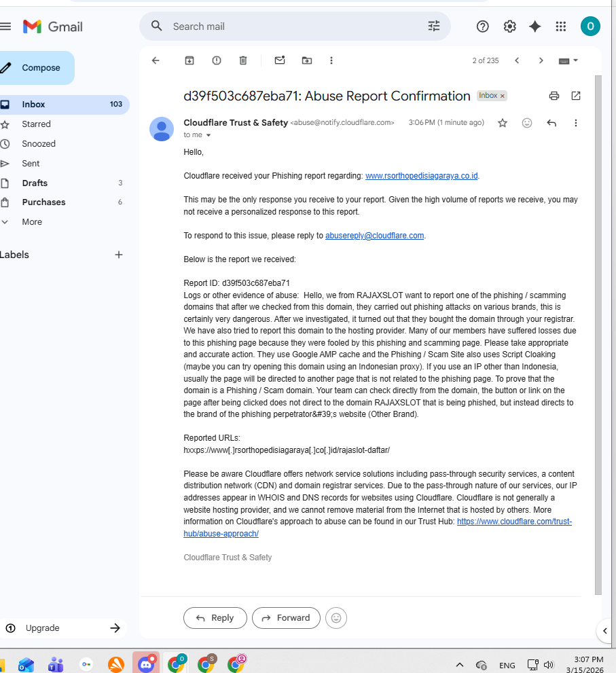Open the Purchases folder
The width and height of the screenshot is (616, 673).
pyautogui.click(x=65, y=202)
